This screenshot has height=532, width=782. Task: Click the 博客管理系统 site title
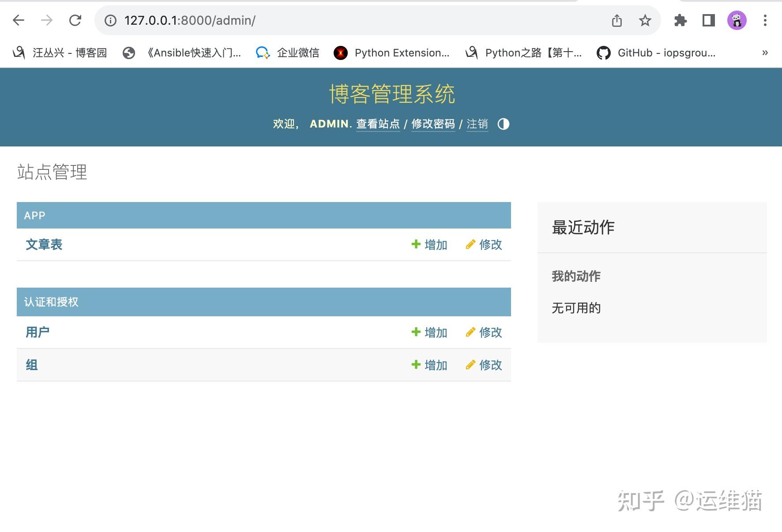tap(392, 94)
